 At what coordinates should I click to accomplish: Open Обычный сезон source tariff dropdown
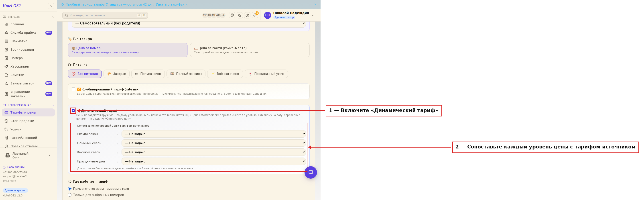pos(213,143)
